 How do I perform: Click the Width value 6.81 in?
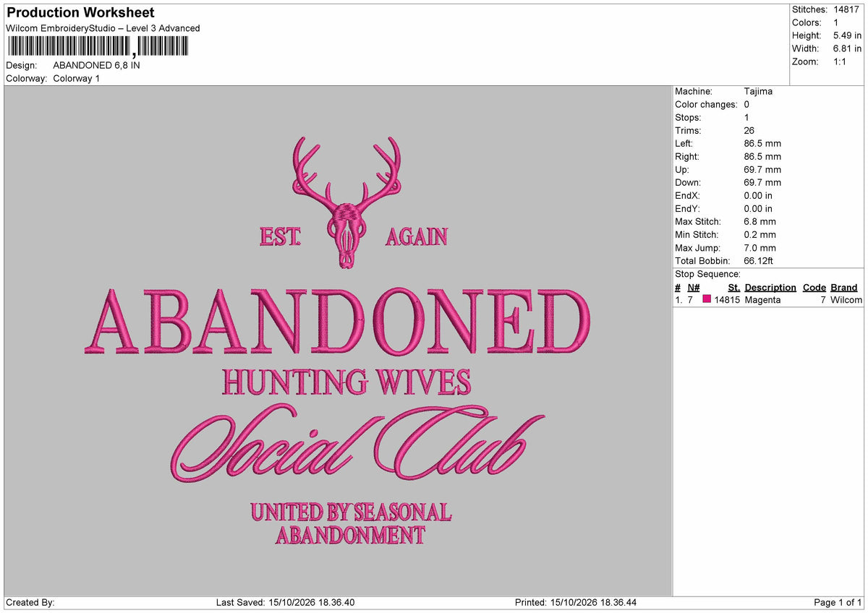[846, 48]
